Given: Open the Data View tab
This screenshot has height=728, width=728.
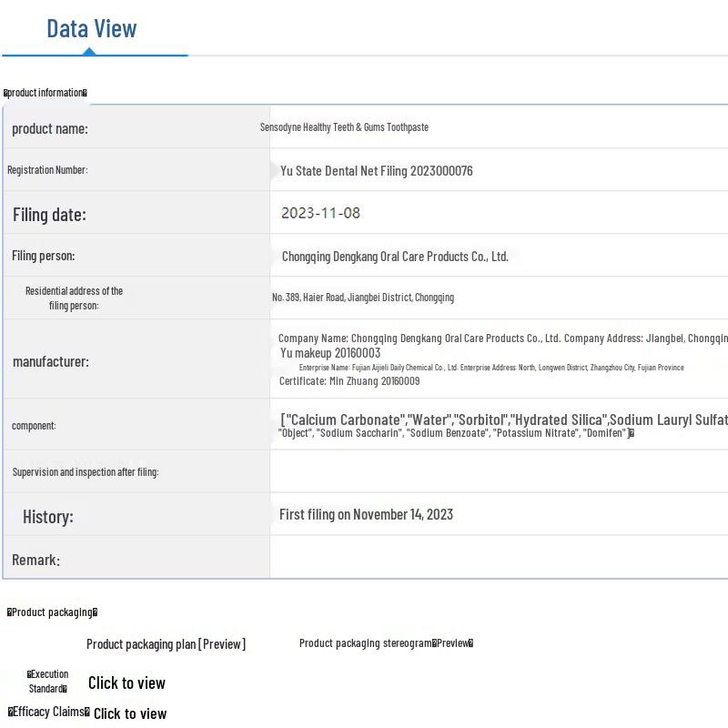Looking at the screenshot, I should pos(92,29).
